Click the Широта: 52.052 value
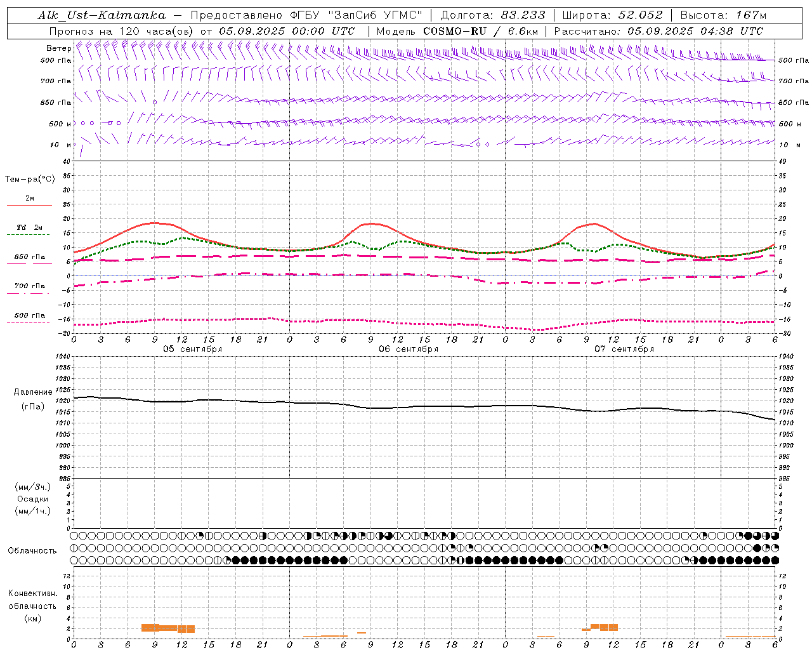 (x=613, y=15)
